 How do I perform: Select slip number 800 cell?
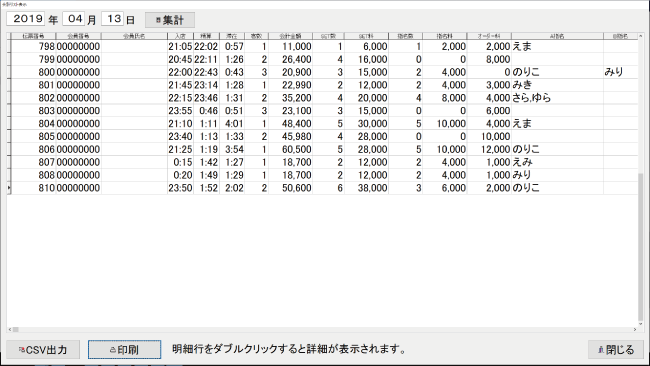click(34, 72)
